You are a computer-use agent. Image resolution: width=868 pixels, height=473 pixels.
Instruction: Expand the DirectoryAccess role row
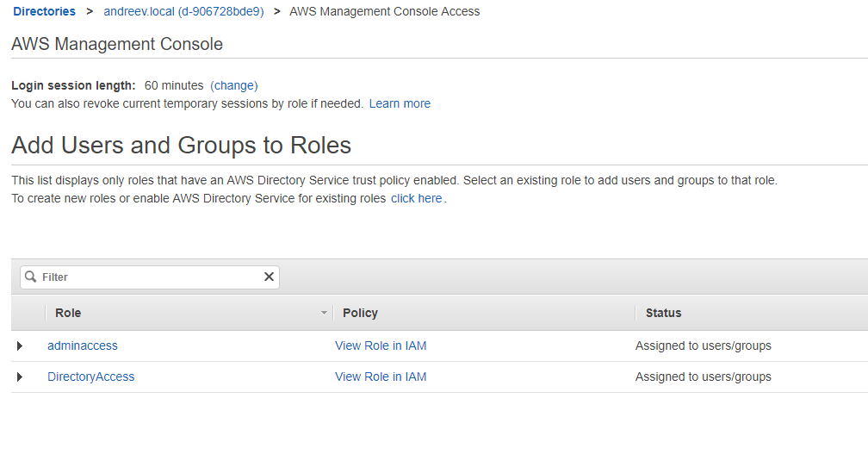click(x=20, y=377)
